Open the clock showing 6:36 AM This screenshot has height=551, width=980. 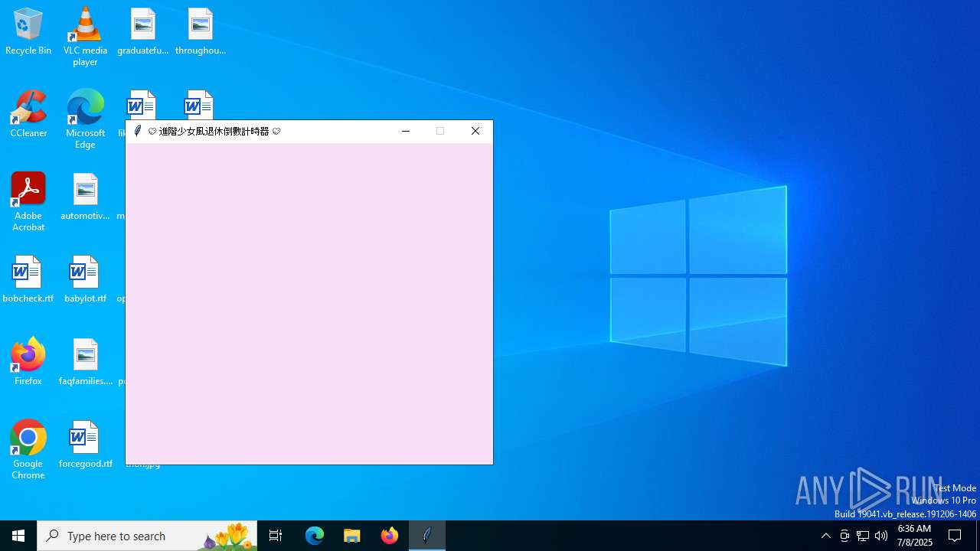coord(914,536)
